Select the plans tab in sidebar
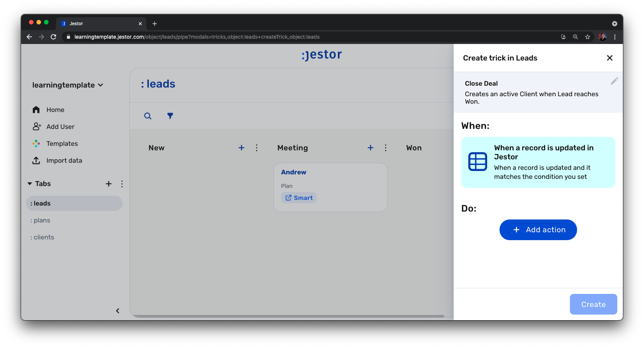Image resolution: width=644 pixels, height=348 pixels. [40, 220]
